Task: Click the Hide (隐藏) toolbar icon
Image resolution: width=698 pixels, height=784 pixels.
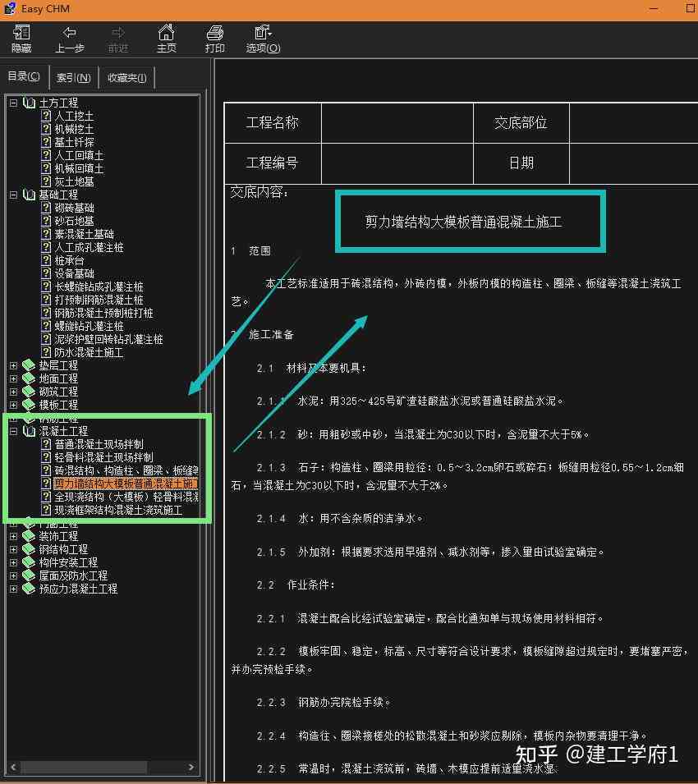Action: pos(21,39)
